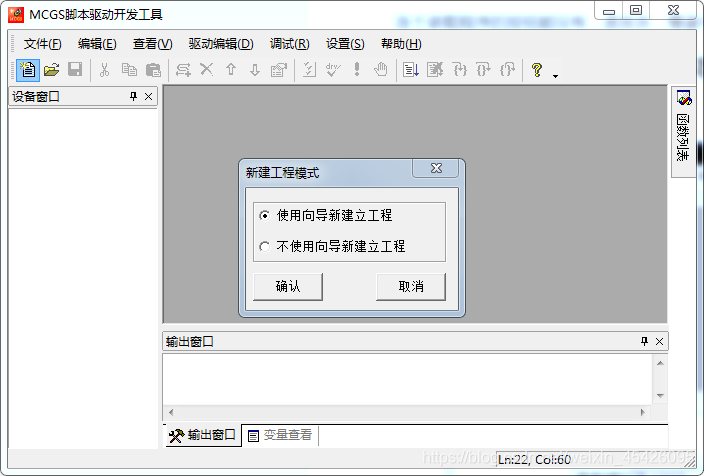Open the 编辑(E) menu
This screenshot has width=704, height=476.
tap(97, 44)
